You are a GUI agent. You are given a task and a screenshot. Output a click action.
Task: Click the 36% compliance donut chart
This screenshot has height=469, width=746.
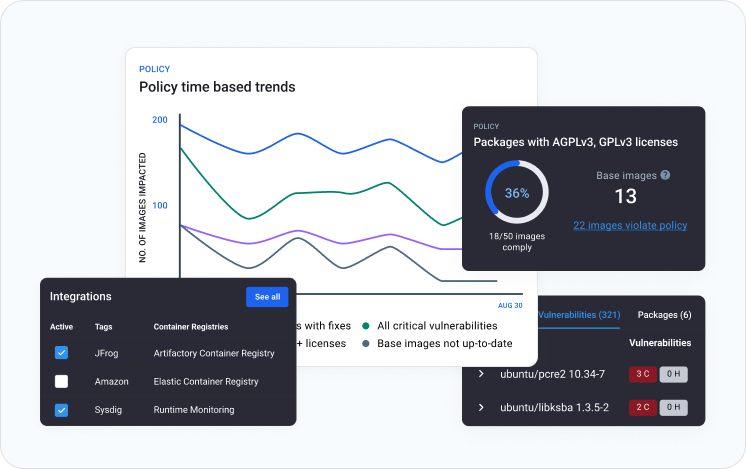tap(516, 193)
